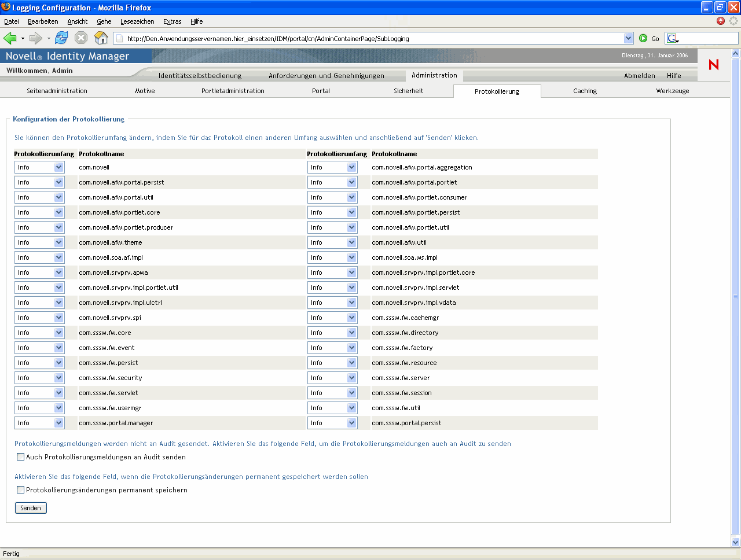Click the red adblock icon in menu bar
Screen dimensions: 741x560
click(721, 21)
